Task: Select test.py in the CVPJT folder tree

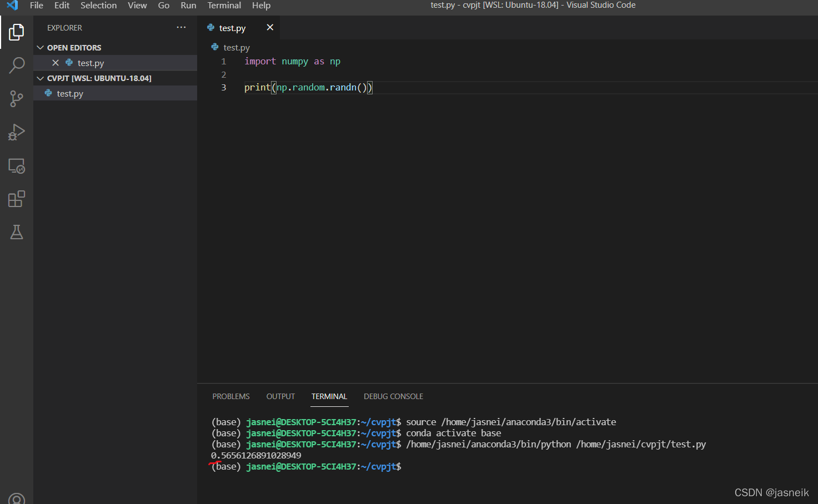Action: 70,94
